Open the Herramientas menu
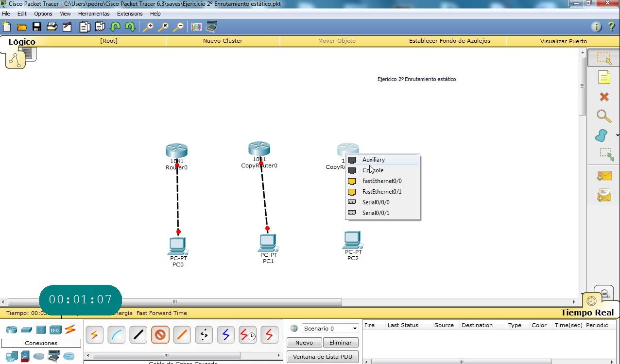 pos(94,14)
